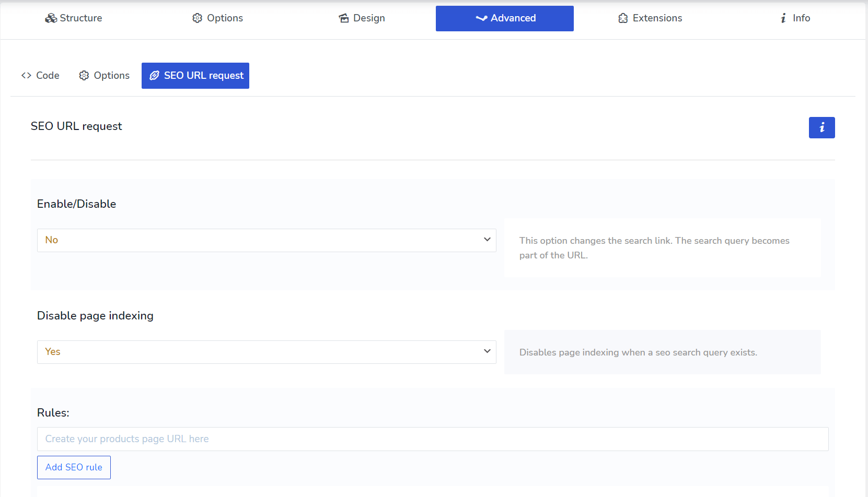
Task: Click the gear icon on top Options tab
Action: pos(197,18)
